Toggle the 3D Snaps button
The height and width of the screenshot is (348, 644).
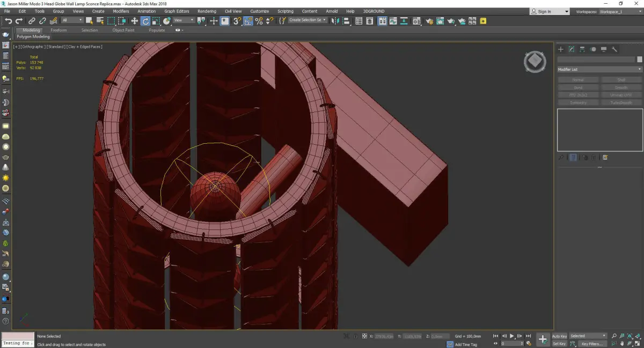coord(237,21)
